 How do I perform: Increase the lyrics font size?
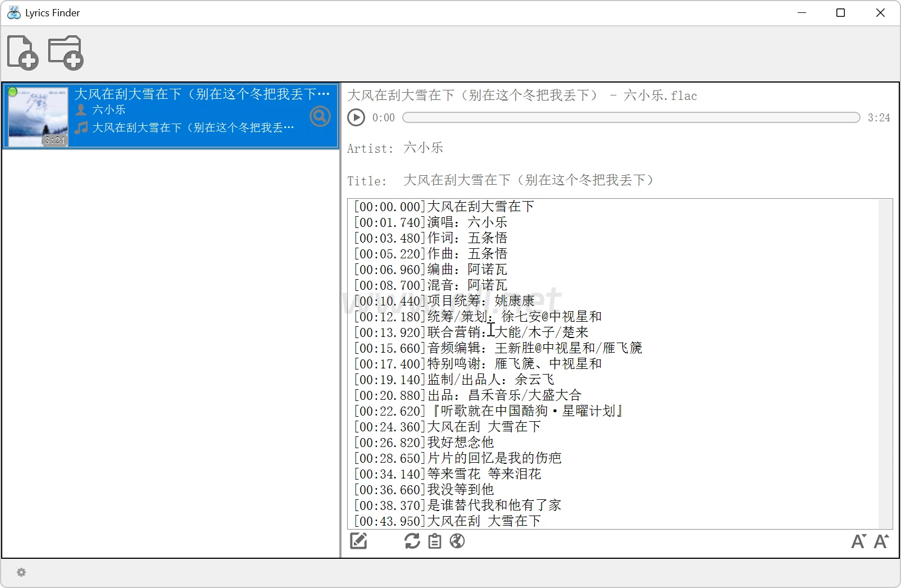[881, 541]
